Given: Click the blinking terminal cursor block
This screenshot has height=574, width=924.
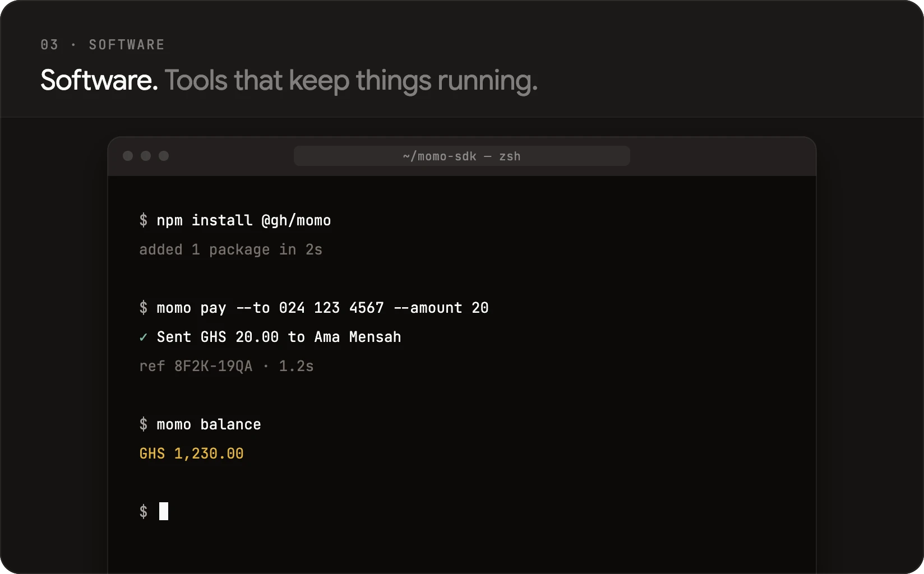Looking at the screenshot, I should [x=164, y=511].
